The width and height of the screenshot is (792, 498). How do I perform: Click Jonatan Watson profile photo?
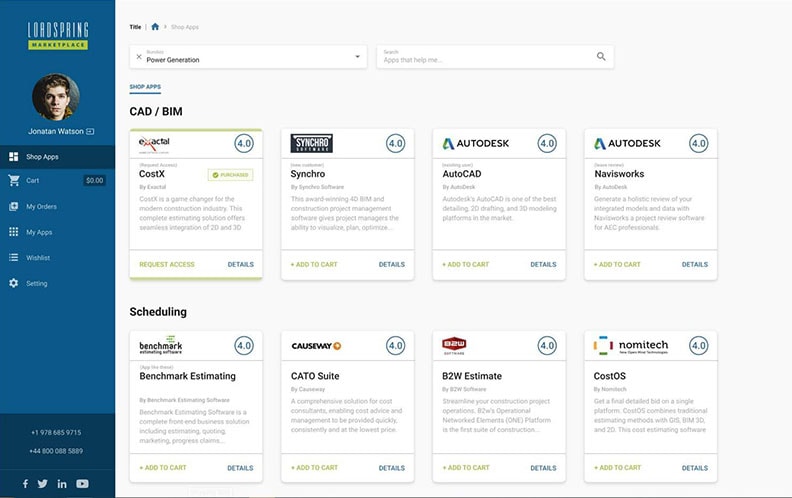(56, 97)
